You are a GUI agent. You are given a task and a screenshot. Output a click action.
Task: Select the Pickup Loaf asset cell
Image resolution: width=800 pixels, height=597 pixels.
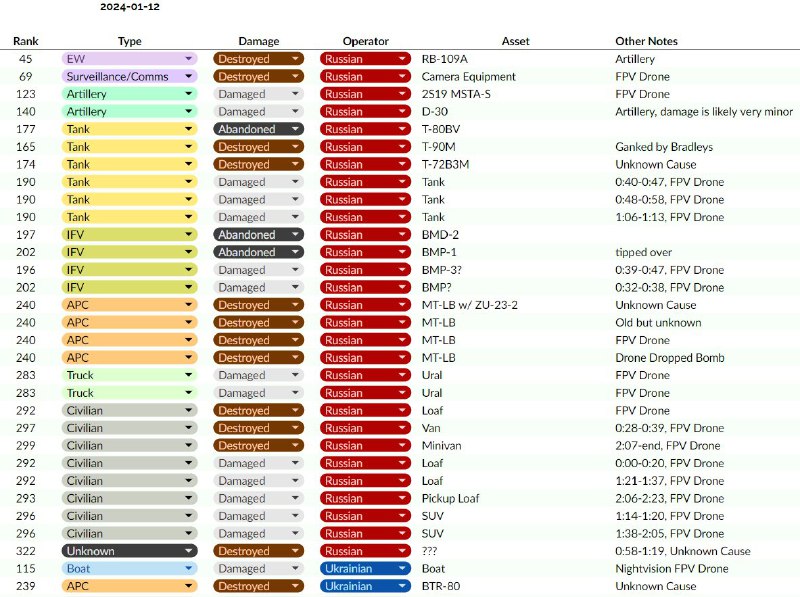point(450,498)
